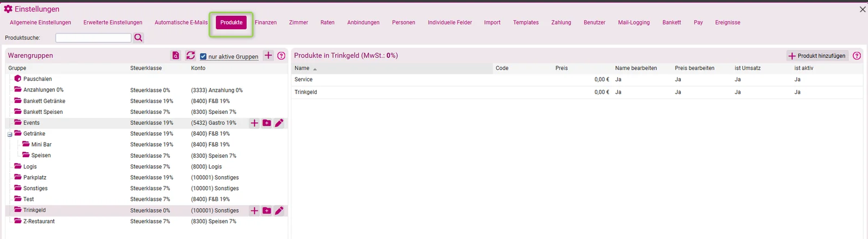Click the add subfolder icon in Trinkgeld row
This screenshot has width=868, height=239.
(x=267, y=210)
